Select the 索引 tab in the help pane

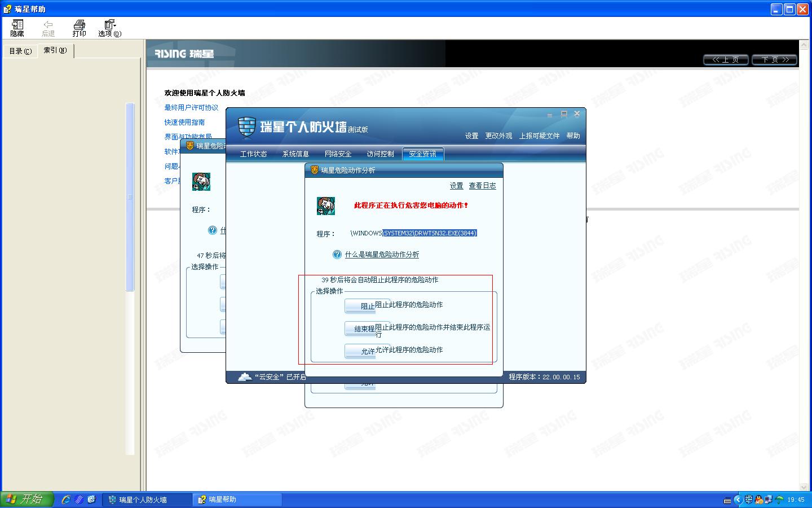55,51
